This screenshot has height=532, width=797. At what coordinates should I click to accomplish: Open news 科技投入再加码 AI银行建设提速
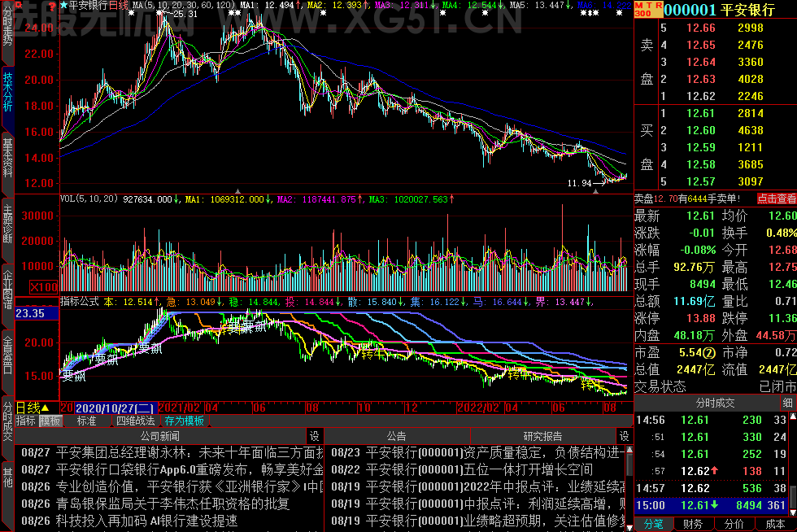[x=129, y=521]
